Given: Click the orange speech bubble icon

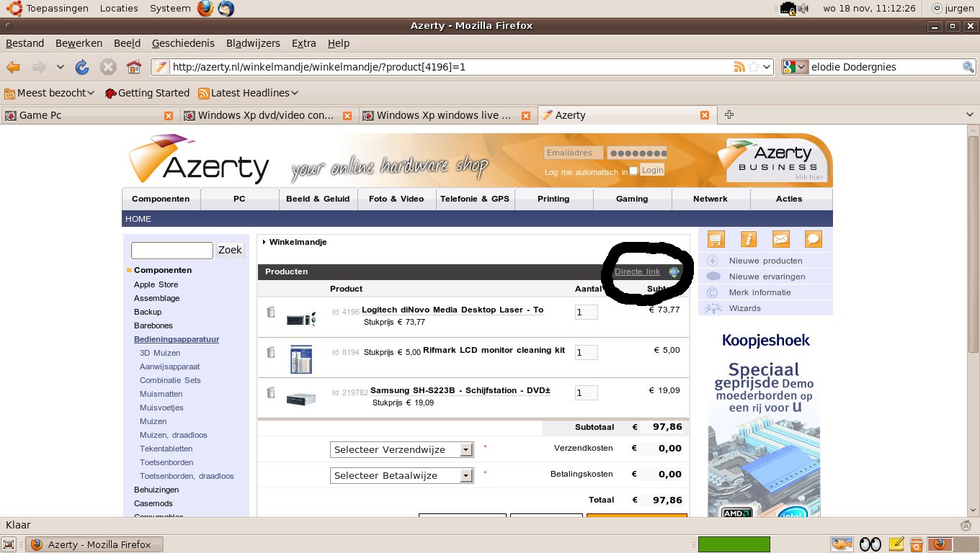Looking at the screenshot, I should pyautogui.click(x=813, y=239).
